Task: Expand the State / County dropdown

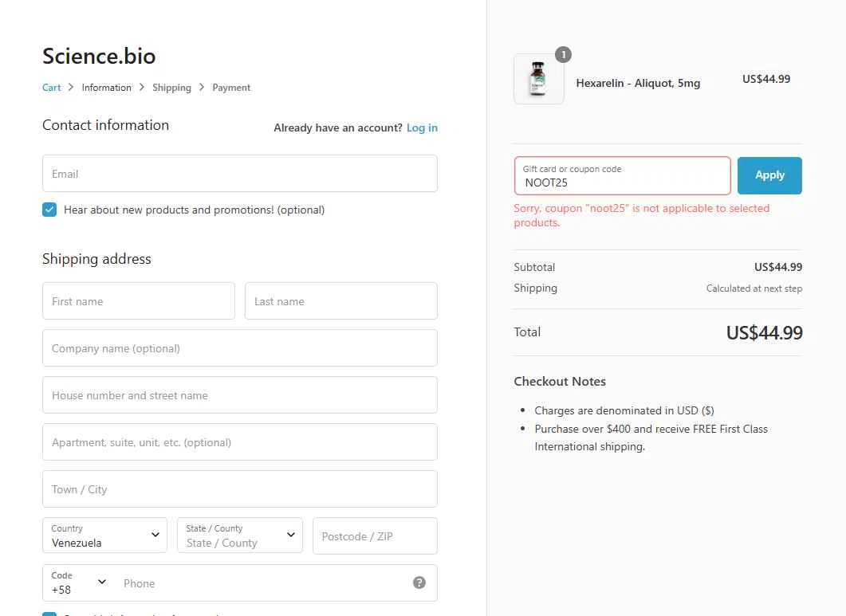Action: coord(240,536)
